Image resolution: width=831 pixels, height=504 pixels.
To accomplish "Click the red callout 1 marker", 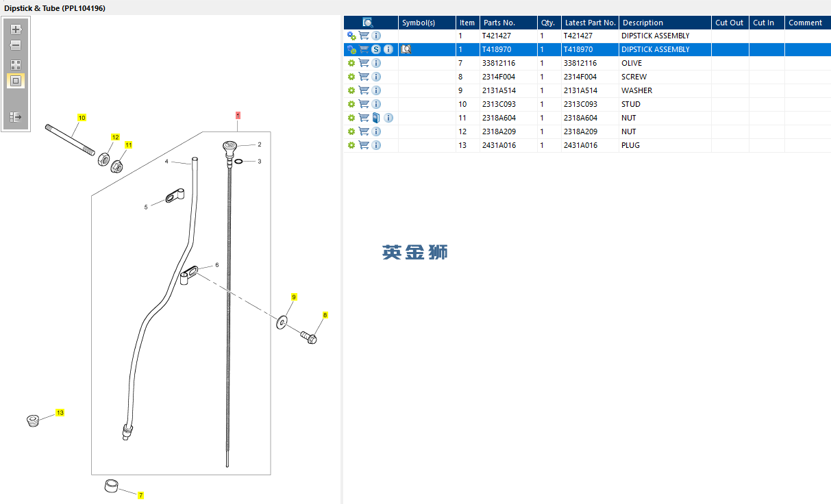I will [238, 115].
